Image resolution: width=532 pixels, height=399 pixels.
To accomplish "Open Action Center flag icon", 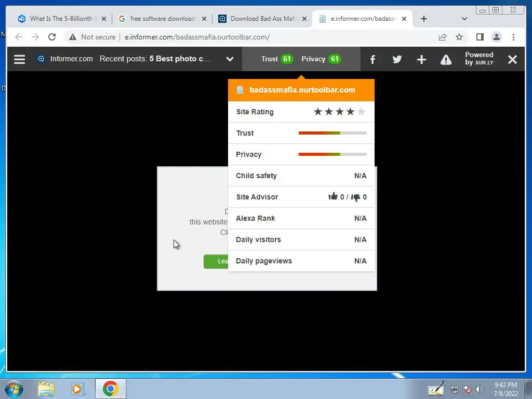I will pyautogui.click(x=467, y=390).
